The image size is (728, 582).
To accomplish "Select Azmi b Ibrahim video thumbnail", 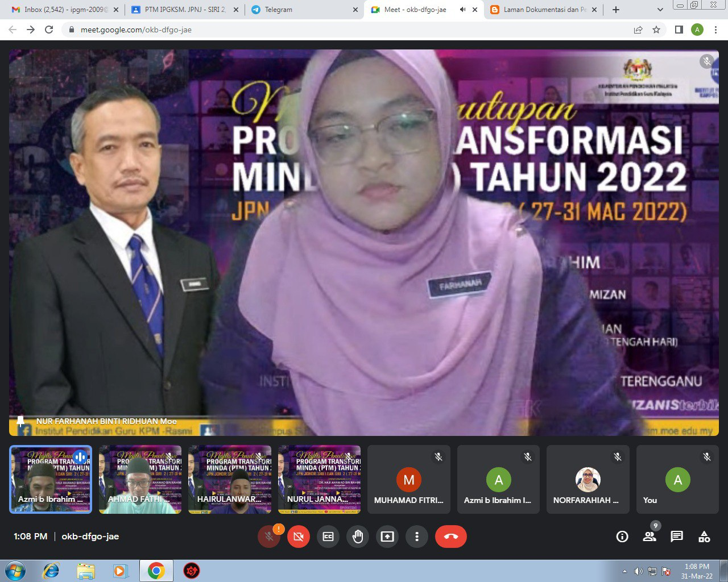I will tap(51, 480).
